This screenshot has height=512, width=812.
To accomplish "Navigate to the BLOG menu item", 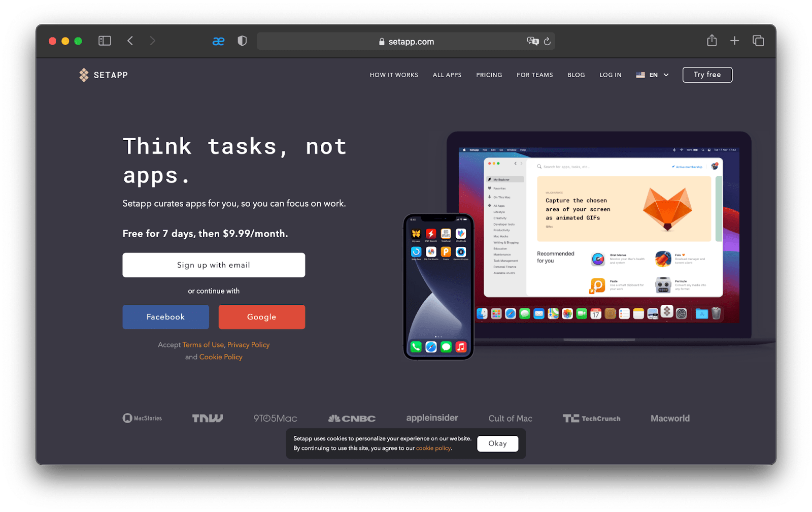I will [x=576, y=75].
